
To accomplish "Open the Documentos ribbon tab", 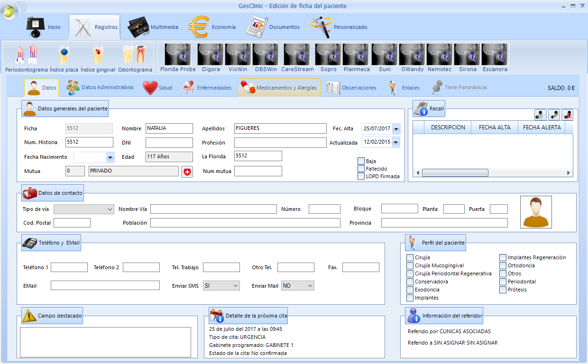I will (274, 27).
